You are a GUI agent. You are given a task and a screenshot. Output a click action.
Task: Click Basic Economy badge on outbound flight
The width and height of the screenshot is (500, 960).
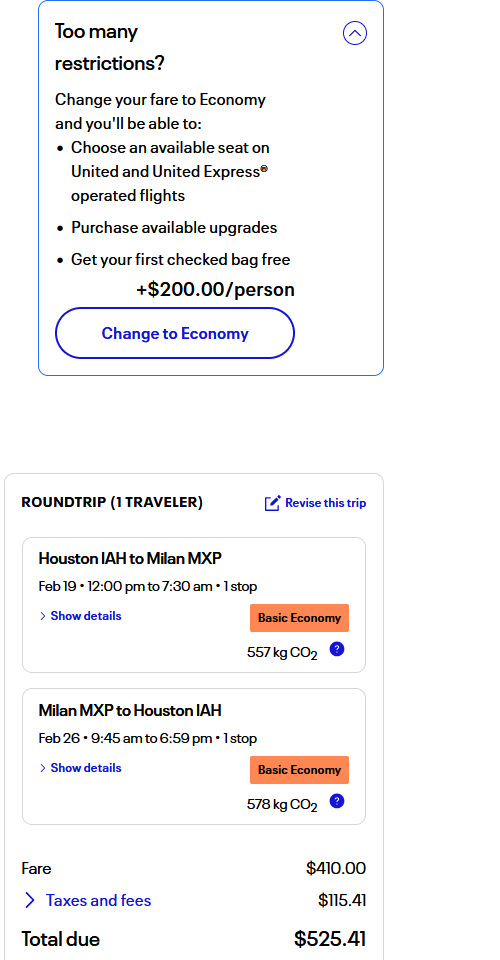pos(299,618)
